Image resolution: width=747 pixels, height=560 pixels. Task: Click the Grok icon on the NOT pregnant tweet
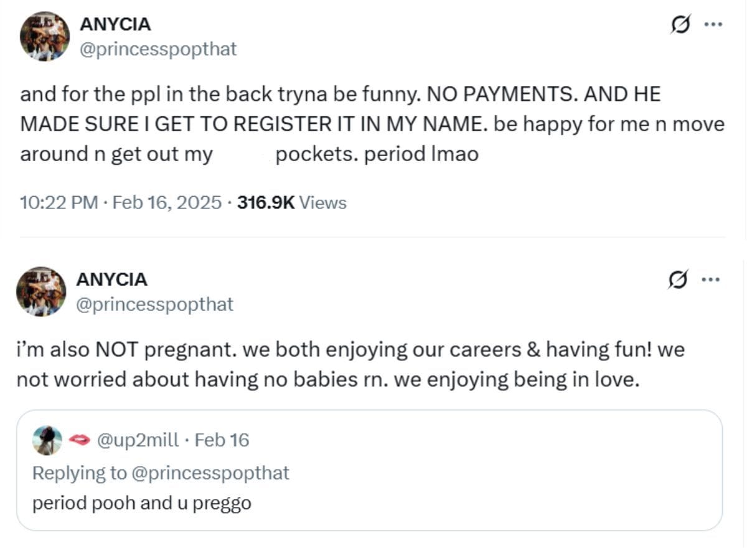pyautogui.click(x=679, y=280)
